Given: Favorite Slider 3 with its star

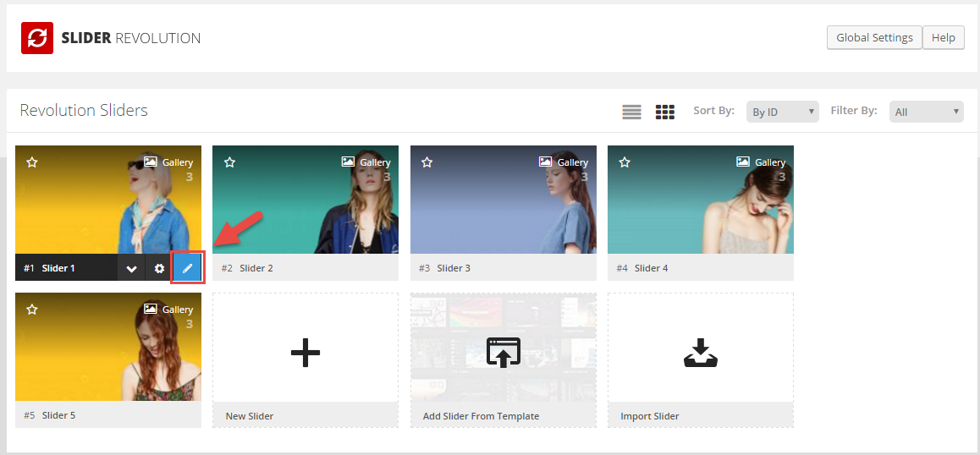Looking at the screenshot, I should pos(427,162).
